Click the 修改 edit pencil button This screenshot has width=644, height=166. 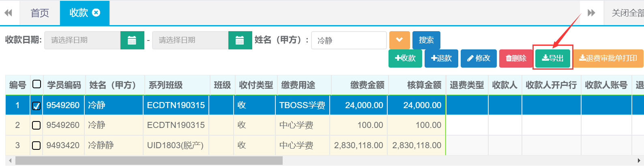[x=479, y=58]
